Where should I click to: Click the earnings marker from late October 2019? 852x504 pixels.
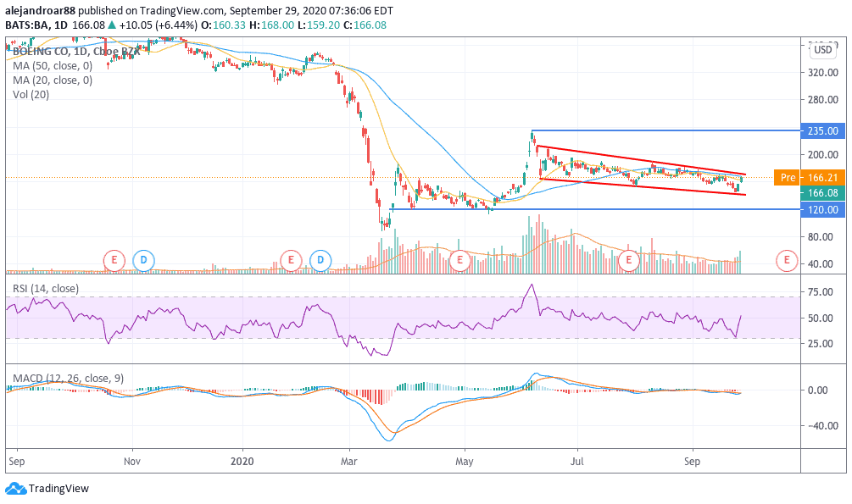coord(114,260)
